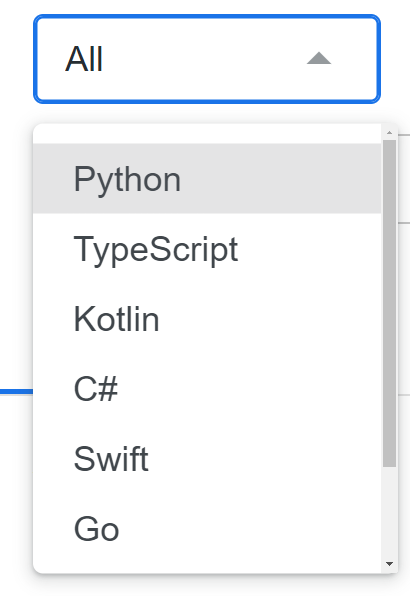Click the All combo box field
Screen dimensions: 410x596
(207, 59)
